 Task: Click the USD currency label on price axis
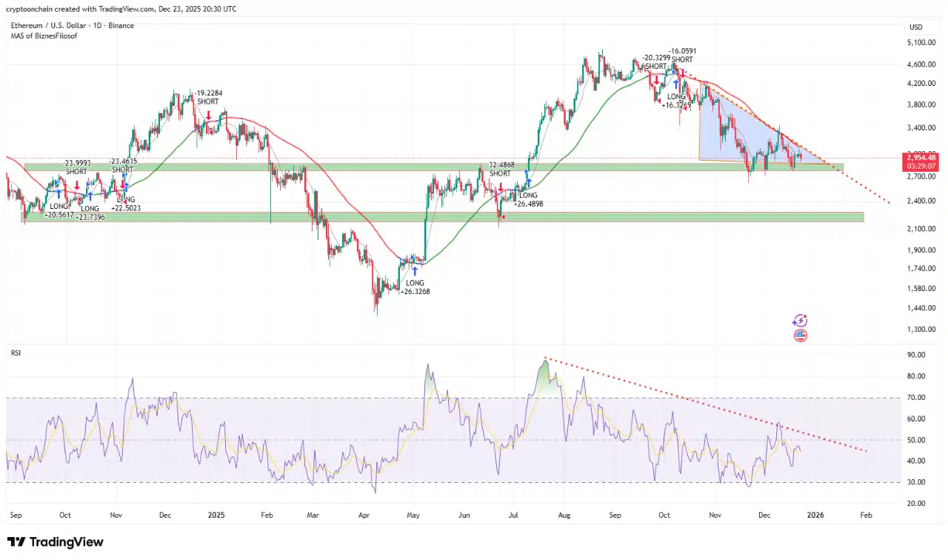tap(915, 27)
